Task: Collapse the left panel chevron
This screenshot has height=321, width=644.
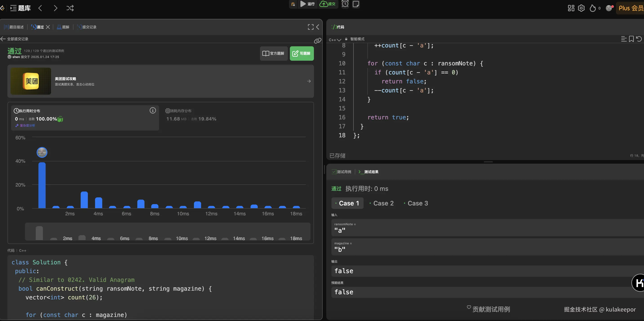Action: 318,27
